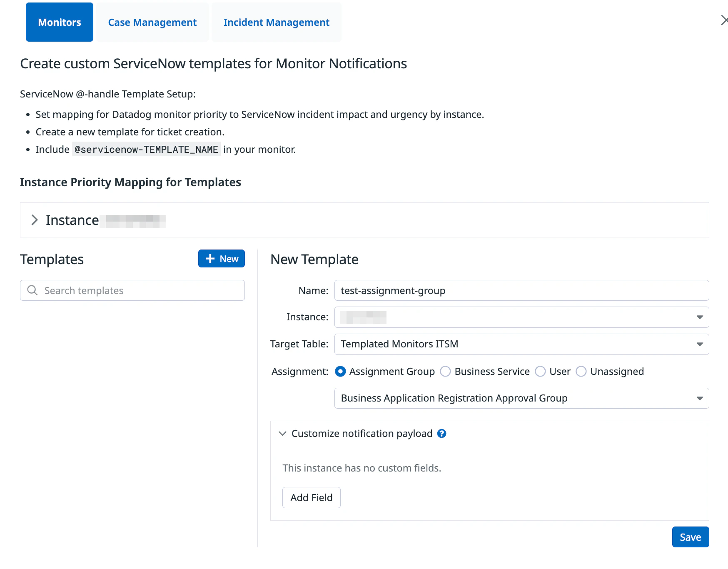Open the assignment group selection dropdown

521,398
